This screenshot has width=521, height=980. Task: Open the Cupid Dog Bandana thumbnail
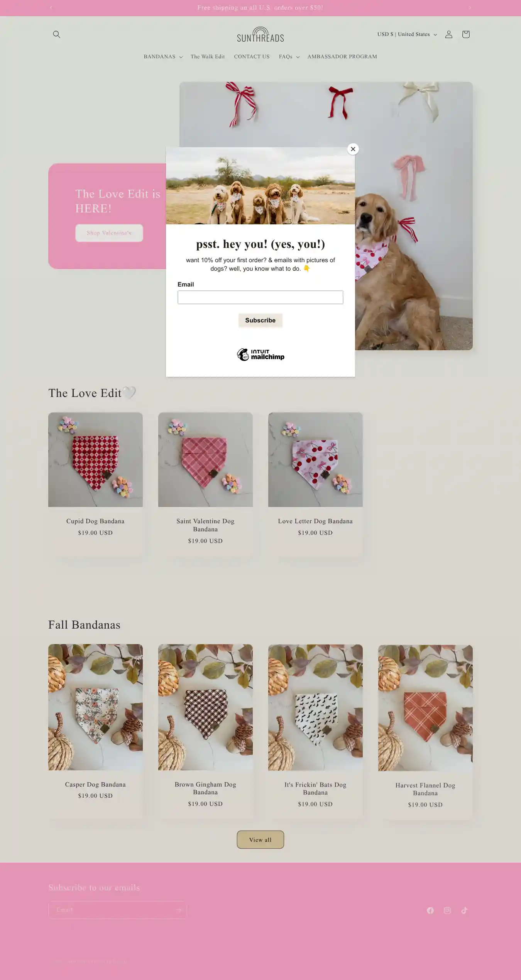[95, 459]
